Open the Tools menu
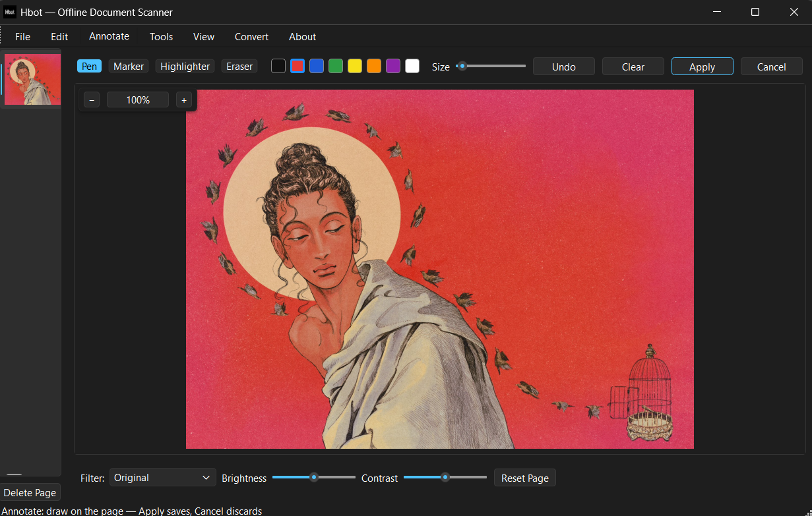 click(x=161, y=36)
